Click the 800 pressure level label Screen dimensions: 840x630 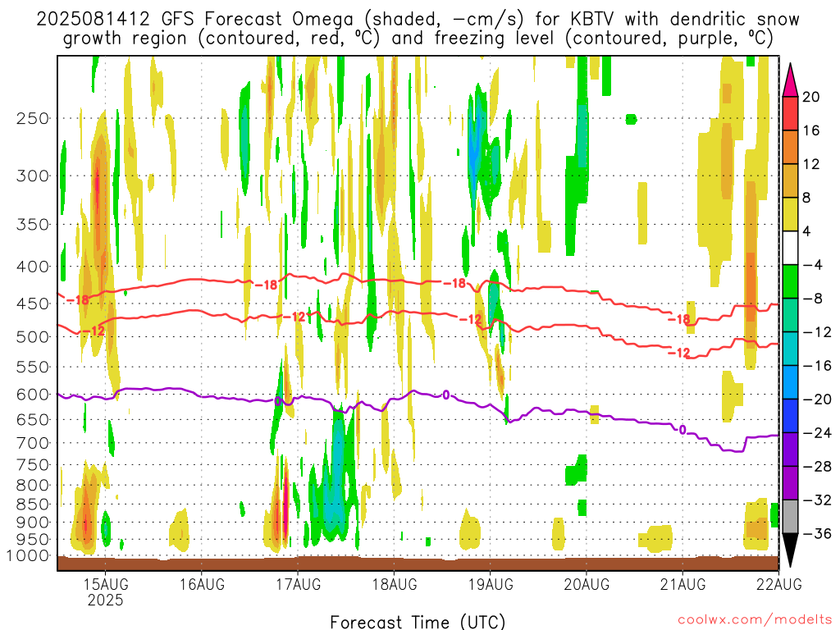33,486
